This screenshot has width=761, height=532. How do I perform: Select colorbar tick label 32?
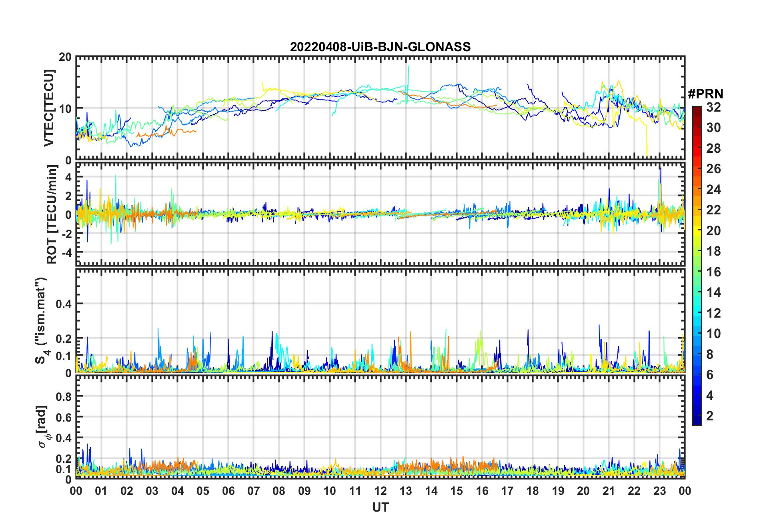pos(713,107)
